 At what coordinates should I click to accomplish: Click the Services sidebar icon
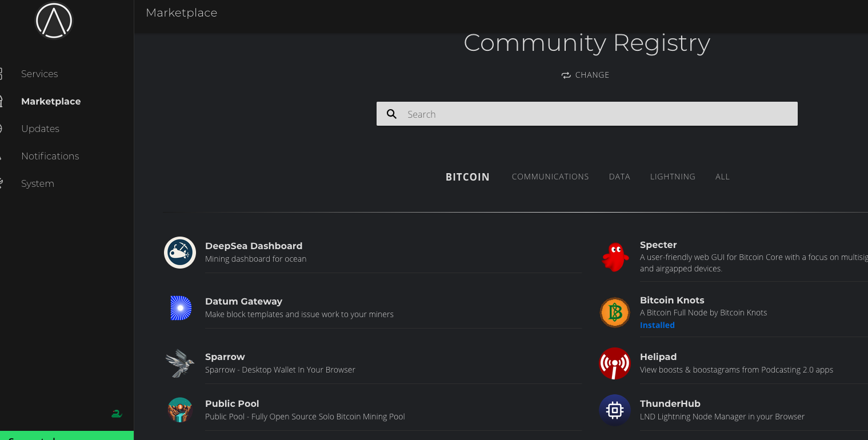[x=1, y=74]
